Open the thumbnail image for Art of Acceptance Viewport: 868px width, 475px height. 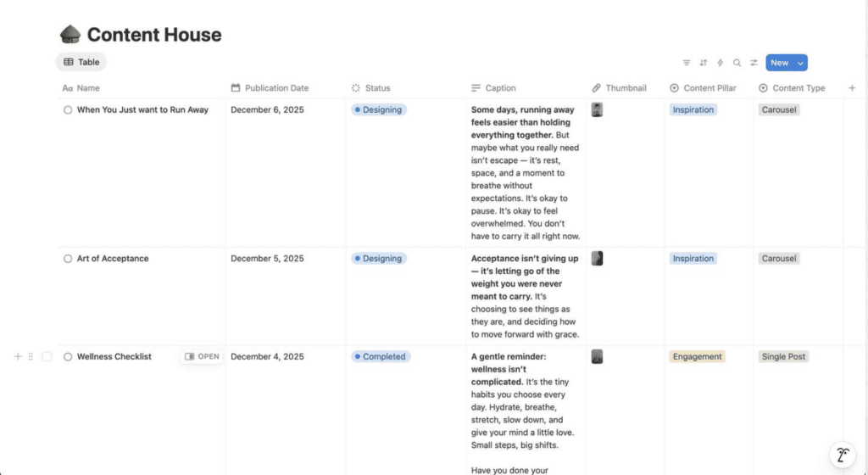(x=597, y=259)
